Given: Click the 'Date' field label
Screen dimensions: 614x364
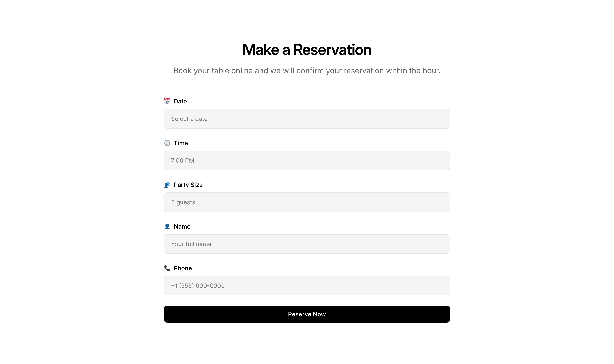Looking at the screenshot, I should pos(180,101).
